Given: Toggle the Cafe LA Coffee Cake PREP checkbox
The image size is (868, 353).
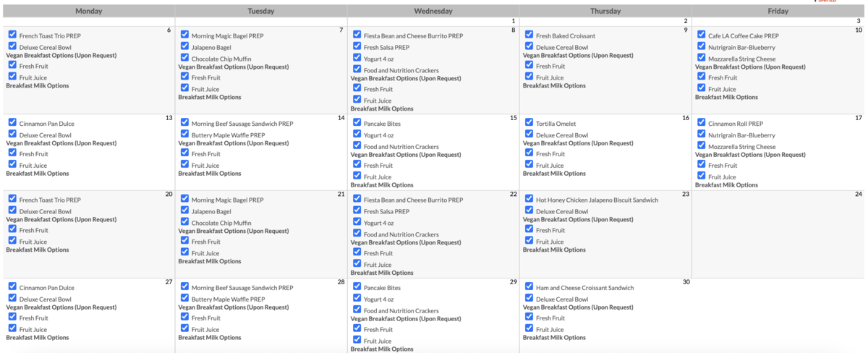Looking at the screenshot, I should coord(701,35).
